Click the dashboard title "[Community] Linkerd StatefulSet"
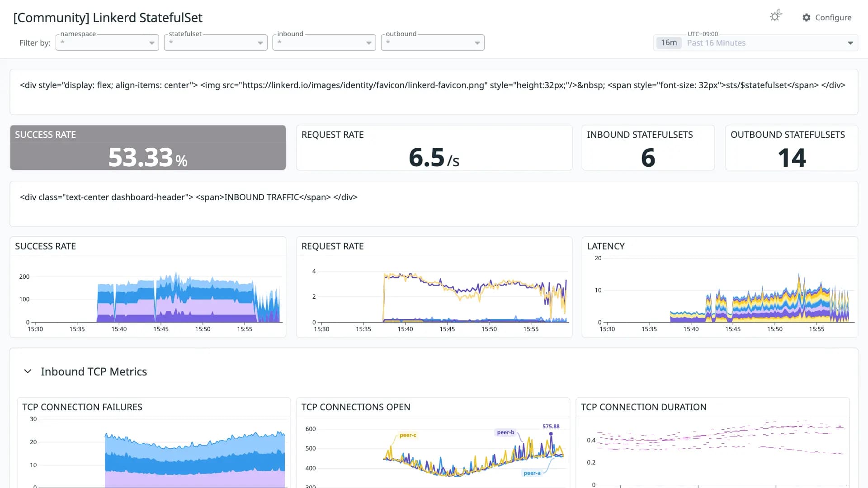Viewport: 868px width, 488px height. 108,18
